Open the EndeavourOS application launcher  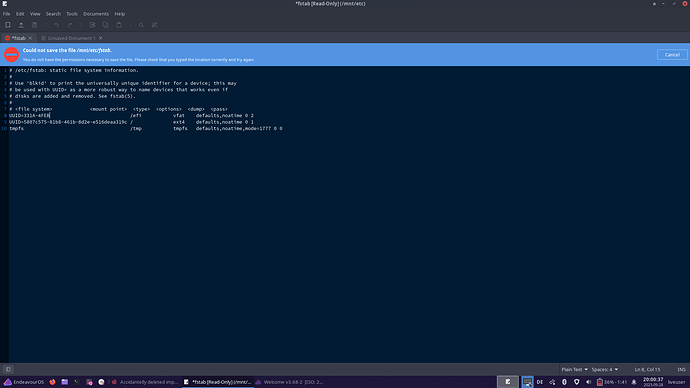click(24, 382)
